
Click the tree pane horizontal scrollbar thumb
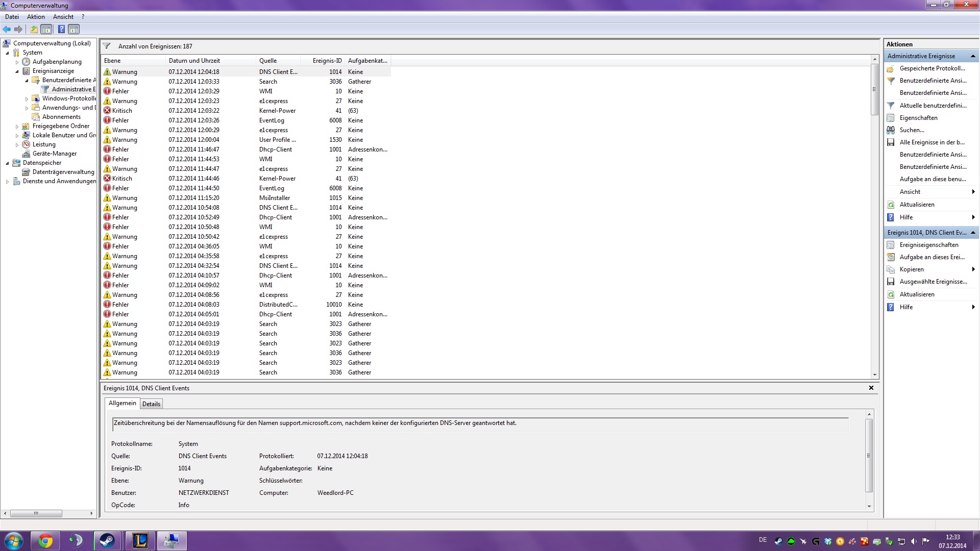tap(36, 513)
